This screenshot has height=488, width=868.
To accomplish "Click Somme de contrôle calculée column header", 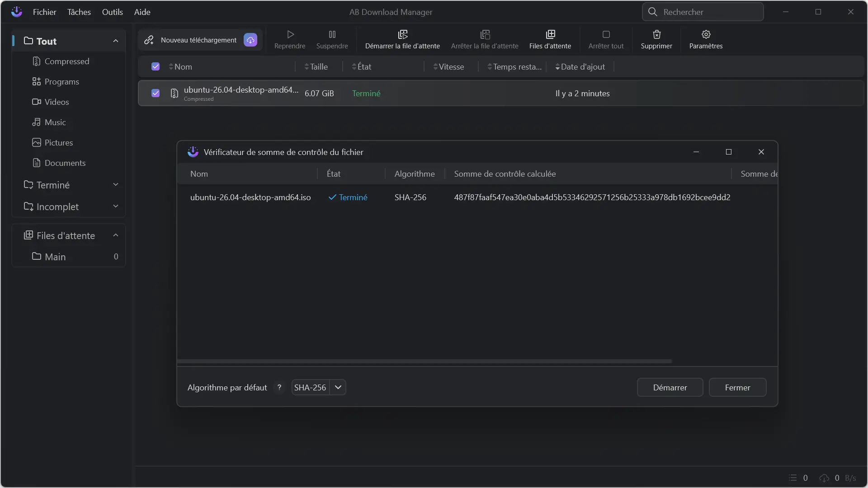I will coord(505,174).
